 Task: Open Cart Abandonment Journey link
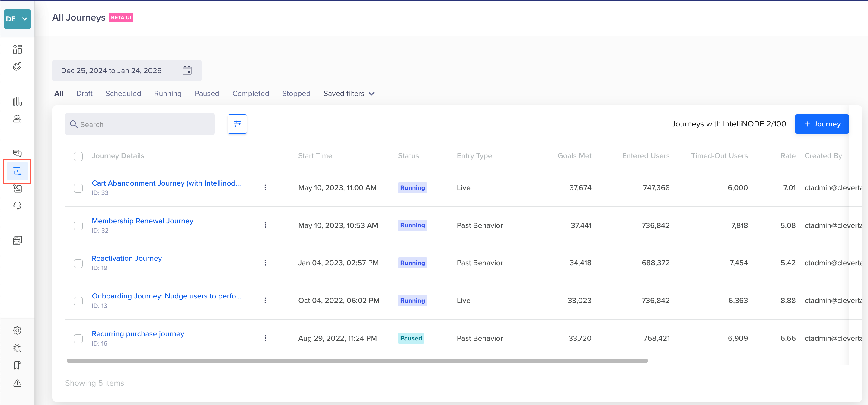coord(166,183)
